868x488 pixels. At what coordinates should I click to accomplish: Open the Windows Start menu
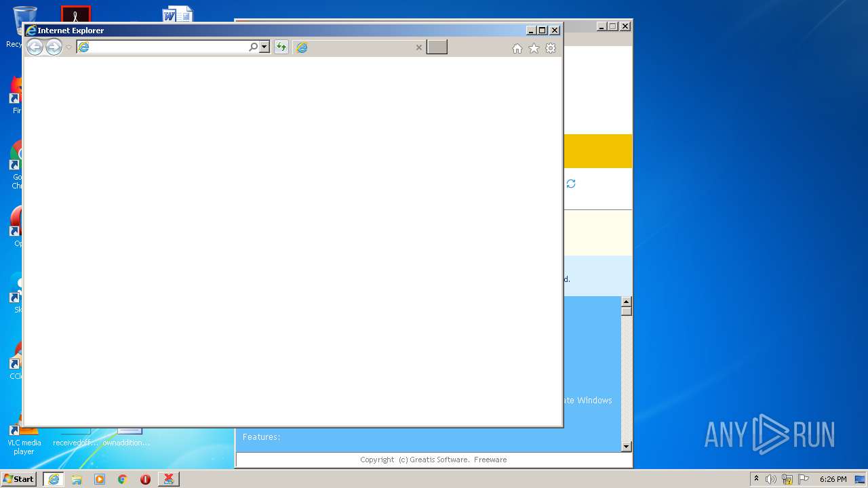(18, 479)
